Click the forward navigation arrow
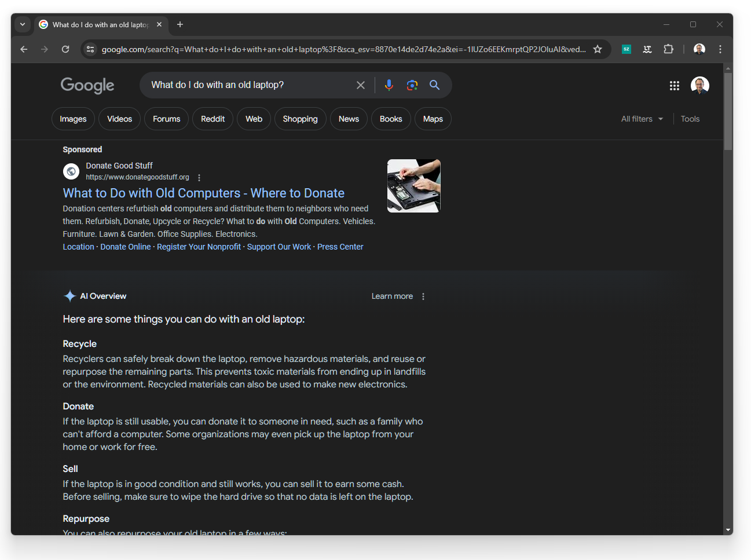 click(45, 49)
